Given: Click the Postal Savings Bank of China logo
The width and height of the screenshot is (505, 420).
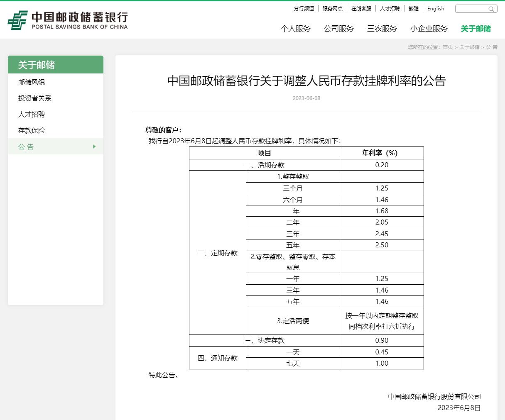Looking at the screenshot, I should tap(68, 20).
